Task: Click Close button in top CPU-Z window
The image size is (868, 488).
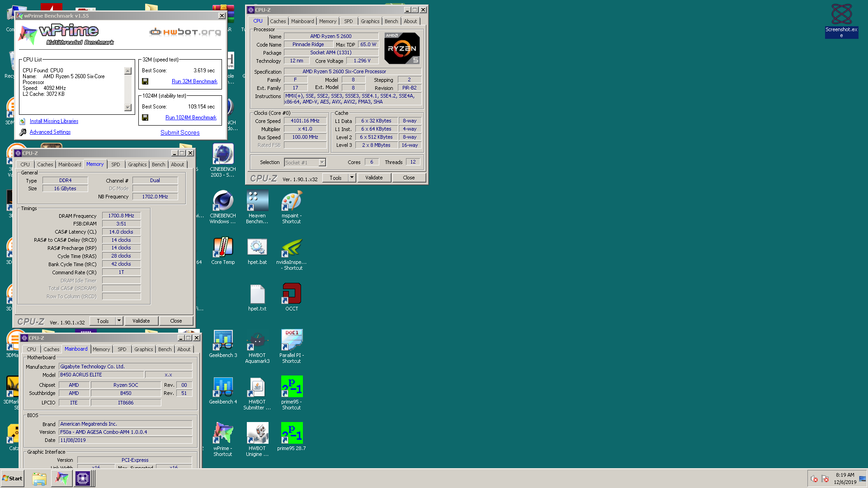Action: [409, 178]
